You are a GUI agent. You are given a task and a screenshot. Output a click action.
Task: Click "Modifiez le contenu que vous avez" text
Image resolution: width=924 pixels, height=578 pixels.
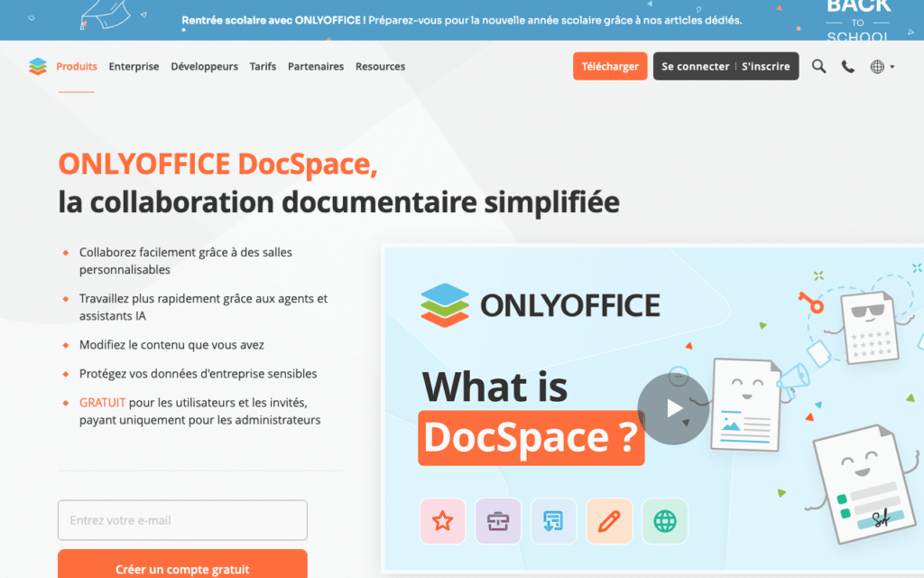pos(171,344)
